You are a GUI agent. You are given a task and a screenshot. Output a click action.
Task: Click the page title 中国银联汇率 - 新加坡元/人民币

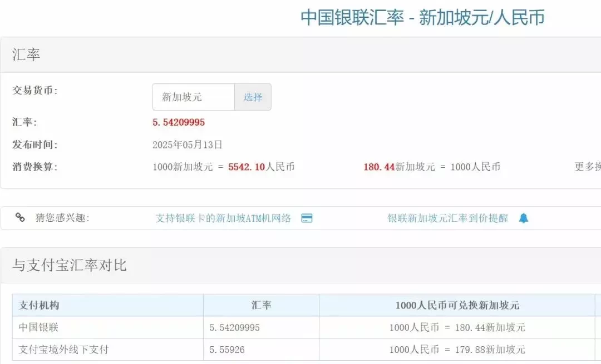(x=422, y=17)
